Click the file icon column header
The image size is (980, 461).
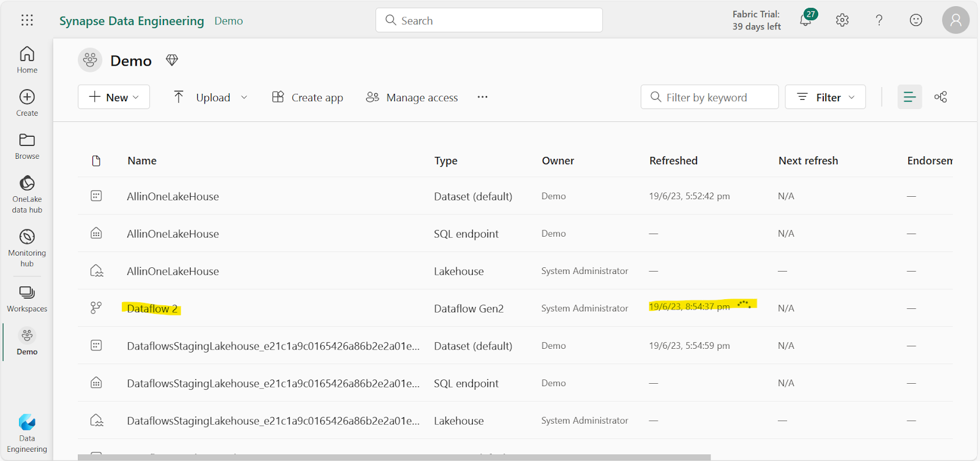click(96, 161)
